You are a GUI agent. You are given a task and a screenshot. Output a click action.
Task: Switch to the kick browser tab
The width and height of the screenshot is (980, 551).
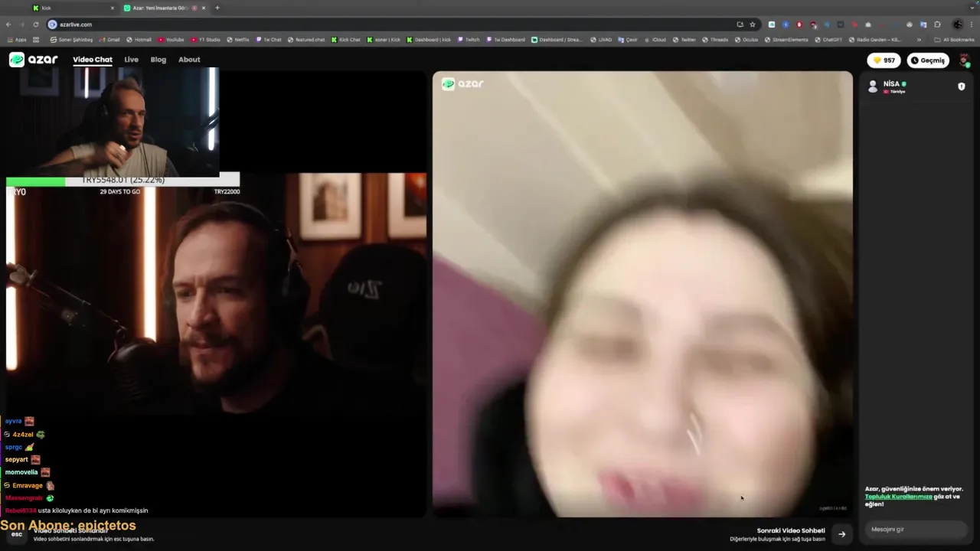[73, 8]
